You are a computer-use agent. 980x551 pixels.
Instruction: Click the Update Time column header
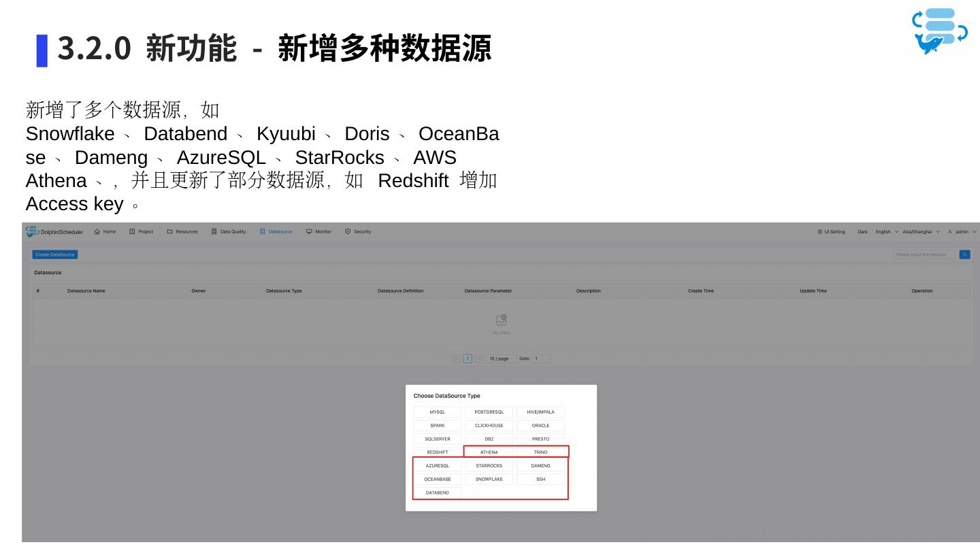click(813, 291)
